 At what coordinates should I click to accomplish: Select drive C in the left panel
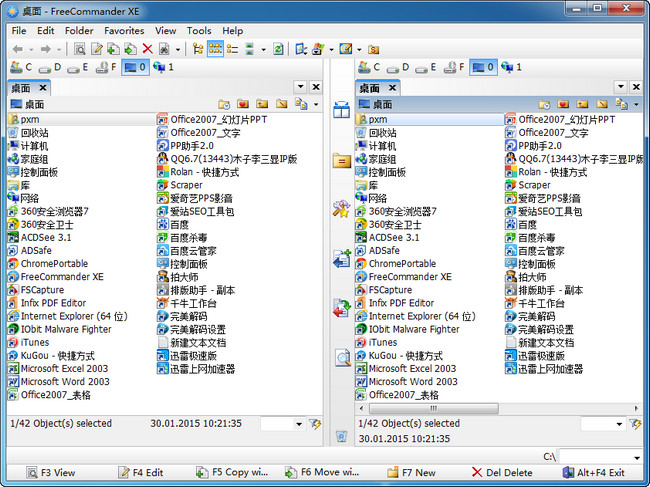(x=21, y=67)
